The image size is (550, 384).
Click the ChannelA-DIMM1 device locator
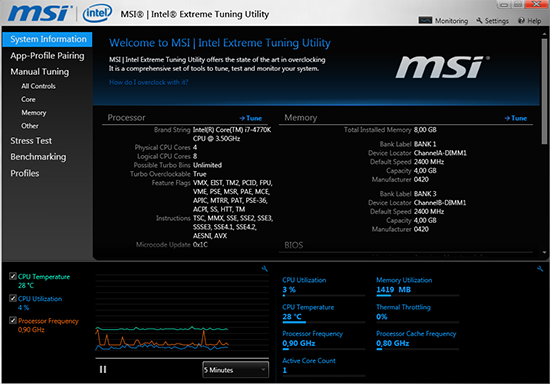pyautogui.click(x=440, y=153)
